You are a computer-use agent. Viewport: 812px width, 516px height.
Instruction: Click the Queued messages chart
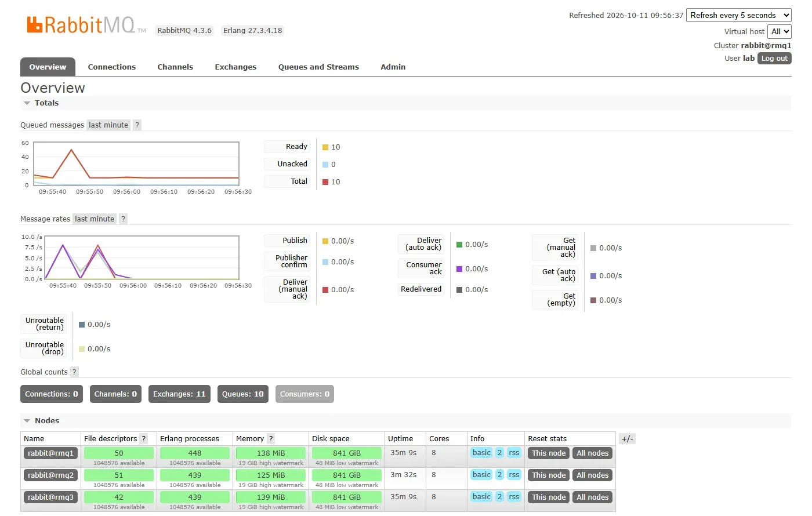(136, 164)
